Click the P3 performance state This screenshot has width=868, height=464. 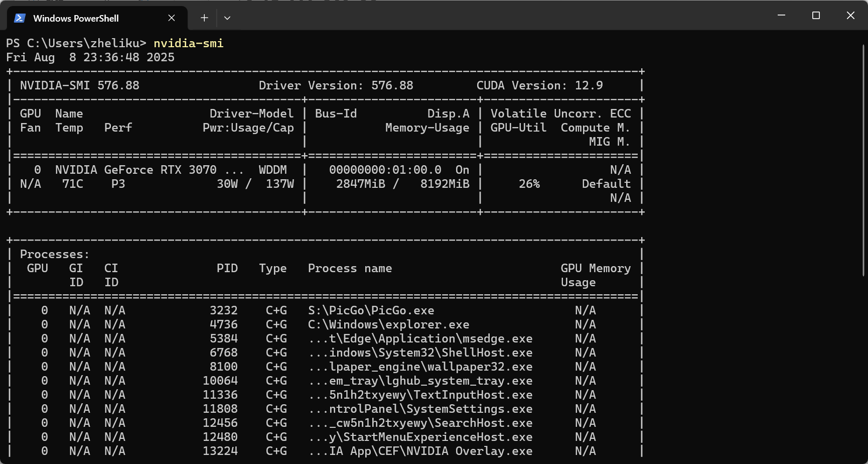pyautogui.click(x=118, y=184)
